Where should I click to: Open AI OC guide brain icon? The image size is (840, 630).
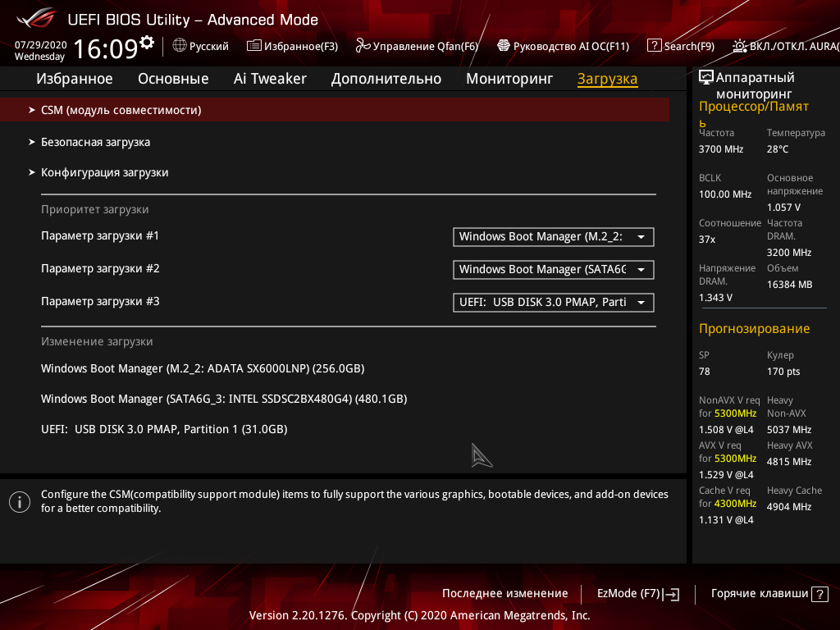click(x=504, y=46)
